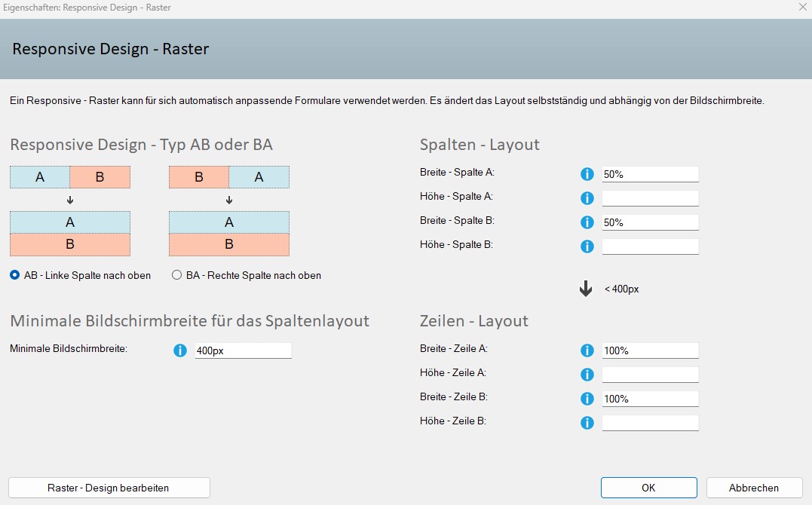Click info icon next to Breite - Spalte A

(x=587, y=174)
